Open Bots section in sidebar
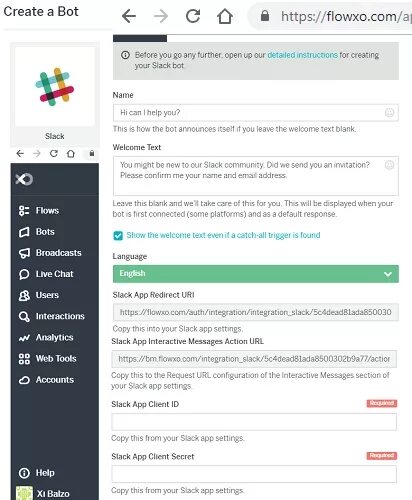 (37, 232)
